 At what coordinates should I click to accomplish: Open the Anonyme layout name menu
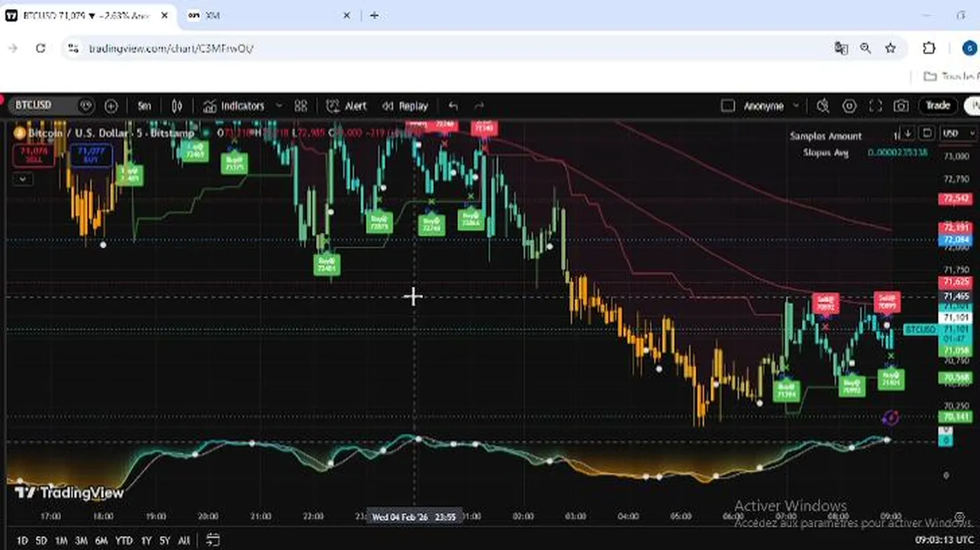pyautogui.click(x=763, y=106)
